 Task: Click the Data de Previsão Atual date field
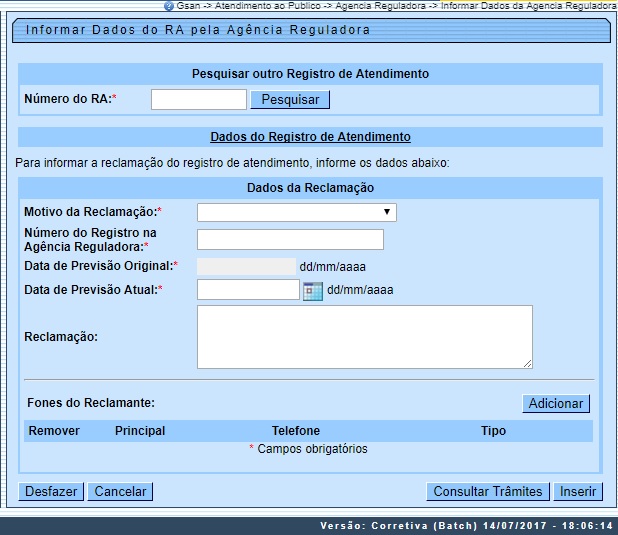[248, 290]
